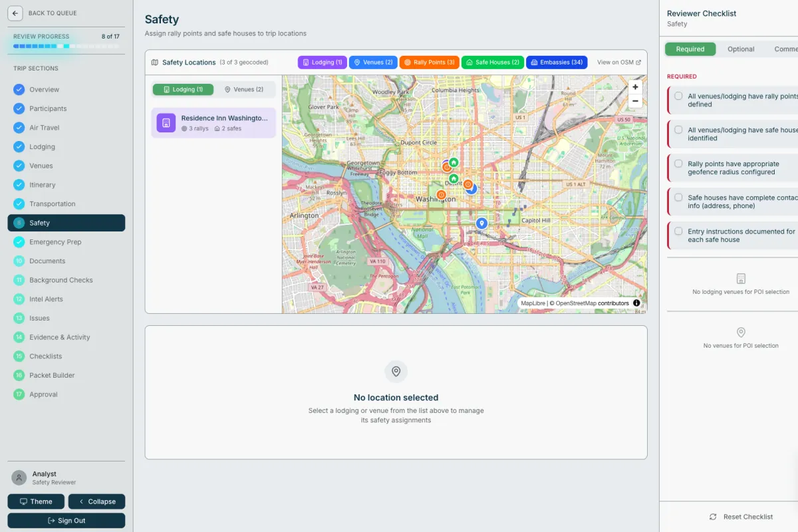Click the orange rally marker left of Washington label
The image size is (798, 532).
click(x=441, y=195)
